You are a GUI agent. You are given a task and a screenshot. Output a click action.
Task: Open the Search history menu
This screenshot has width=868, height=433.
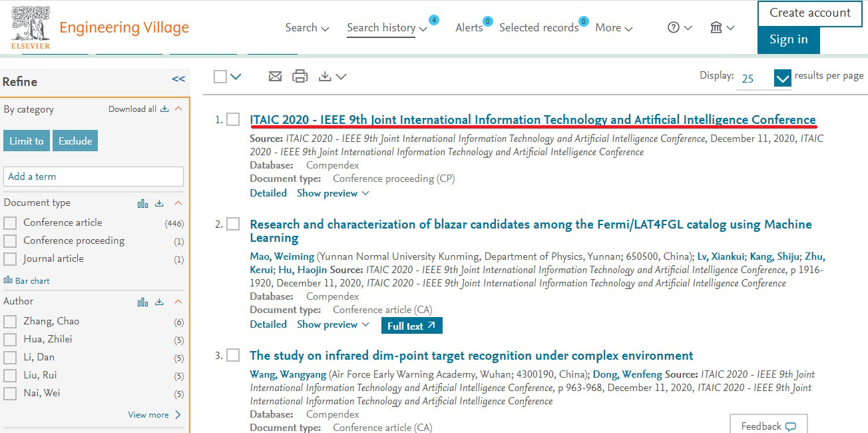387,28
